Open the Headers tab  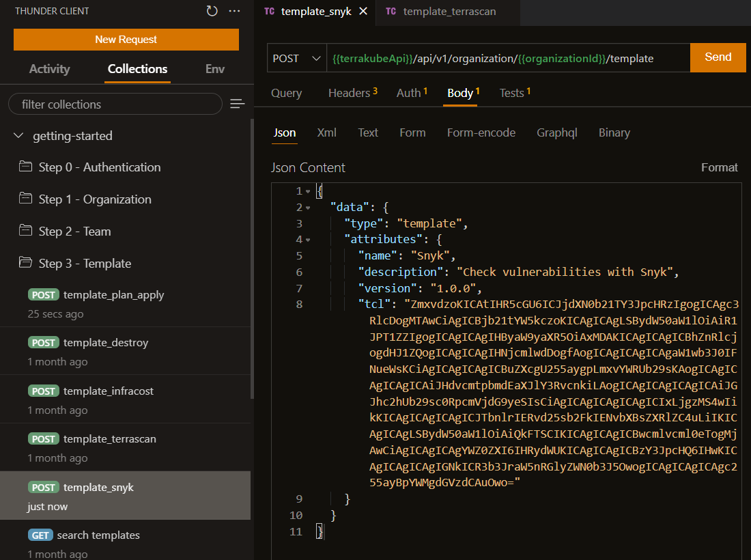tap(352, 93)
